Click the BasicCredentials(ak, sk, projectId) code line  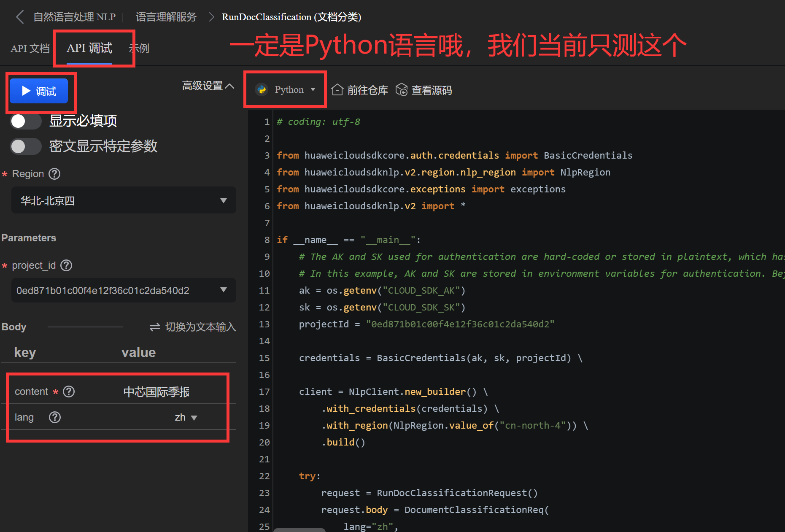click(x=440, y=358)
